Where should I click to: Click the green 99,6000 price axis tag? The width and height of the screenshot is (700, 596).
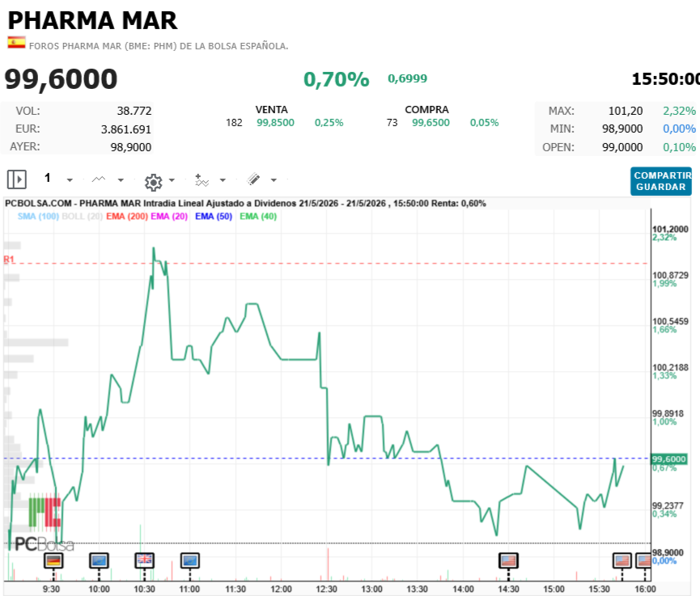pos(668,459)
